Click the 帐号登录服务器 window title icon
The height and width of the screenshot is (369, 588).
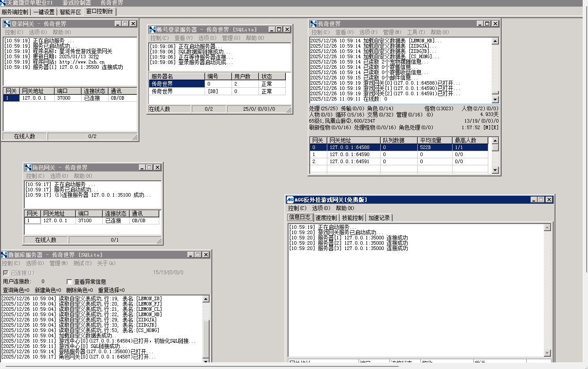(x=153, y=30)
